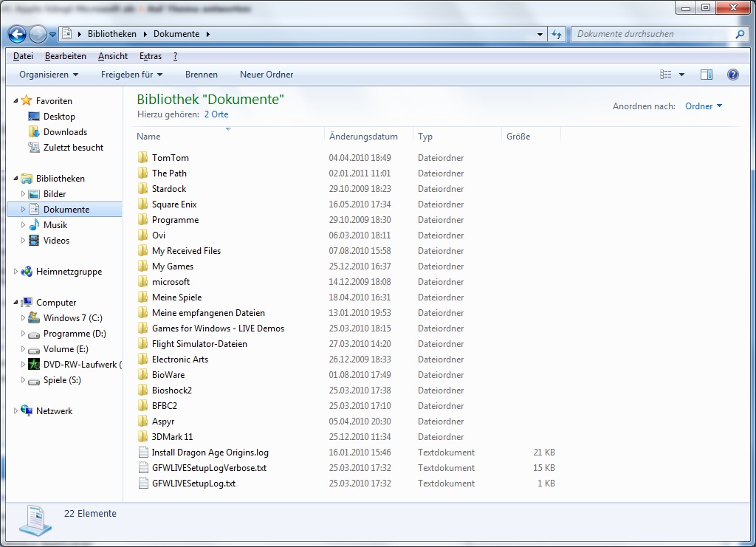Open the 'Anordnen nach: Ordner' dropdown
The image size is (756, 547).
704,106
